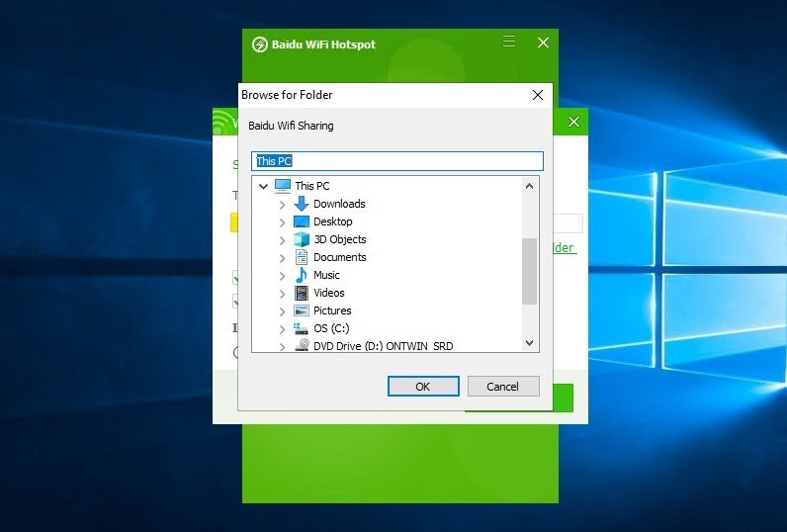787x532 pixels.
Task: Click the folder name field showing This PC
Action: (397, 161)
